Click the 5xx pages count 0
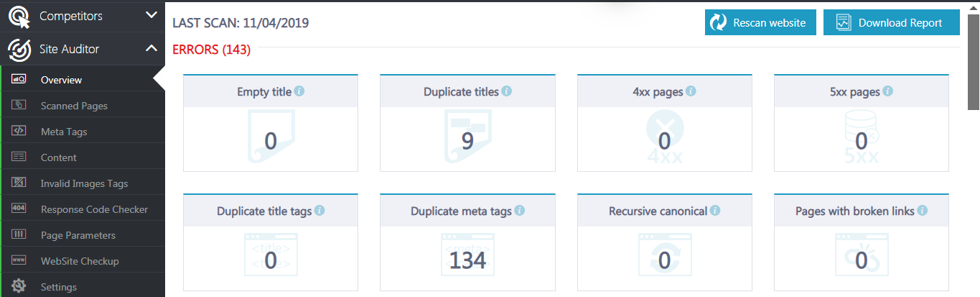Viewport: 980px width, 297px height. pos(862,140)
